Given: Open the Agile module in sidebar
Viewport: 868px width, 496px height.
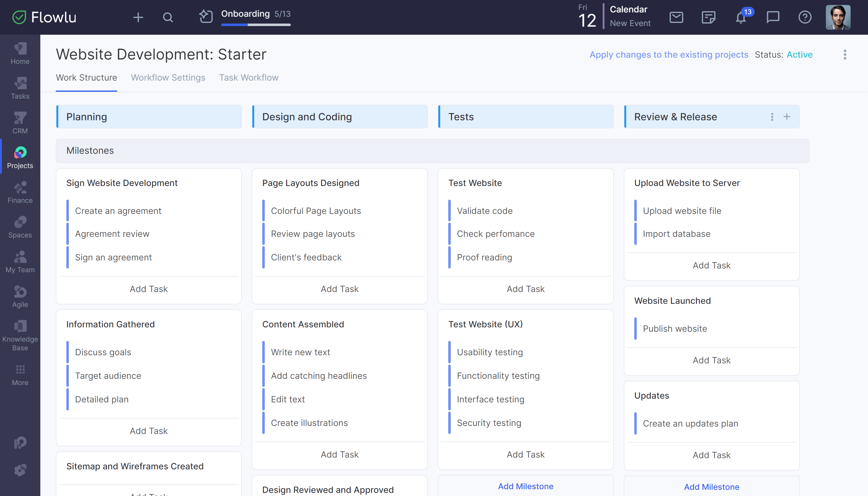Looking at the screenshot, I should click(x=20, y=296).
